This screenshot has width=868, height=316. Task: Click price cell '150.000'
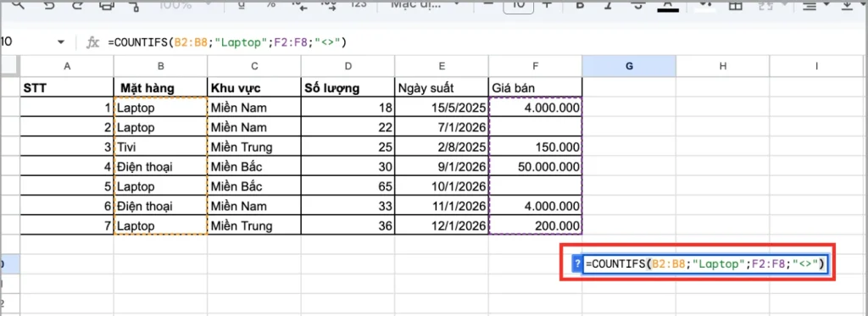(536, 147)
